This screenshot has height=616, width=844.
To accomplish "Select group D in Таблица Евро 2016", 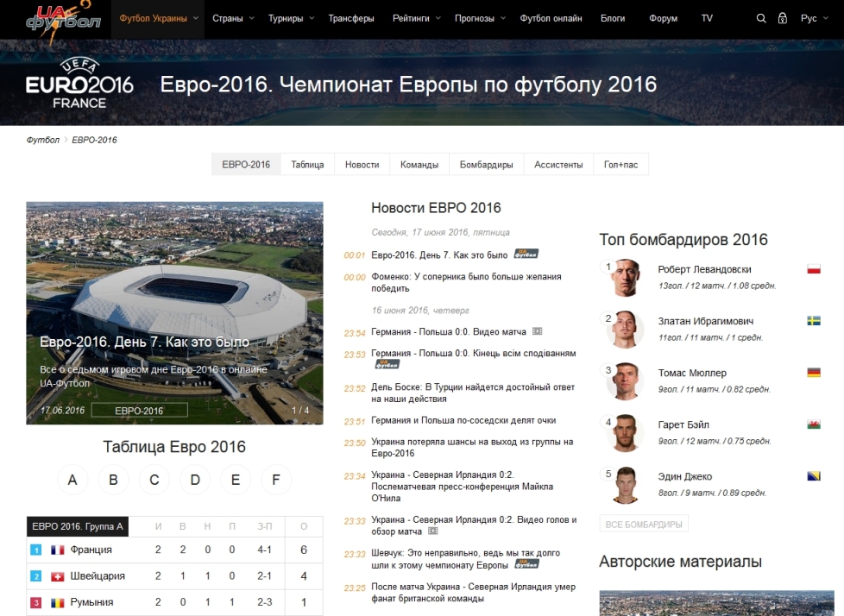I will (x=195, y=480).
